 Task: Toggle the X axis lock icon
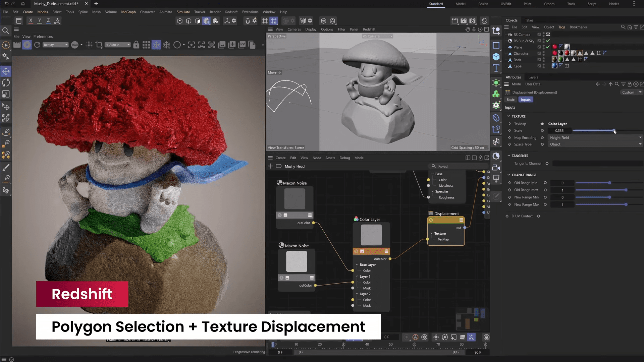pos(31,21)
